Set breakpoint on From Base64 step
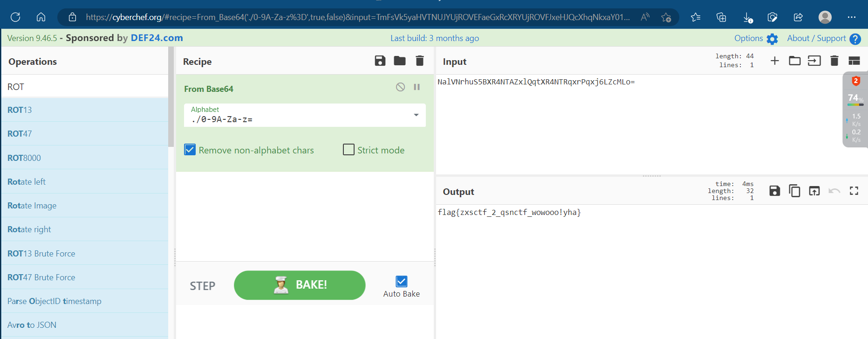The height and width of the screenshot is (339, 868). coord(417,87)
